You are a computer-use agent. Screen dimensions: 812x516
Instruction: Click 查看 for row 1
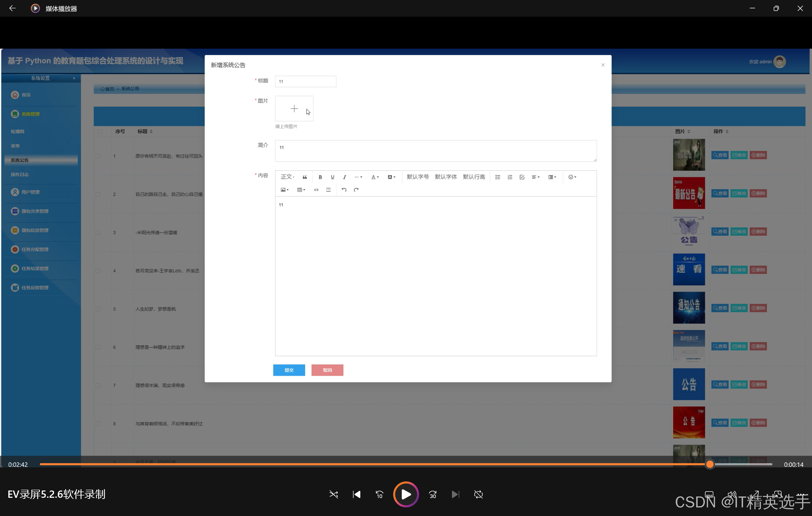click(720, 155)
